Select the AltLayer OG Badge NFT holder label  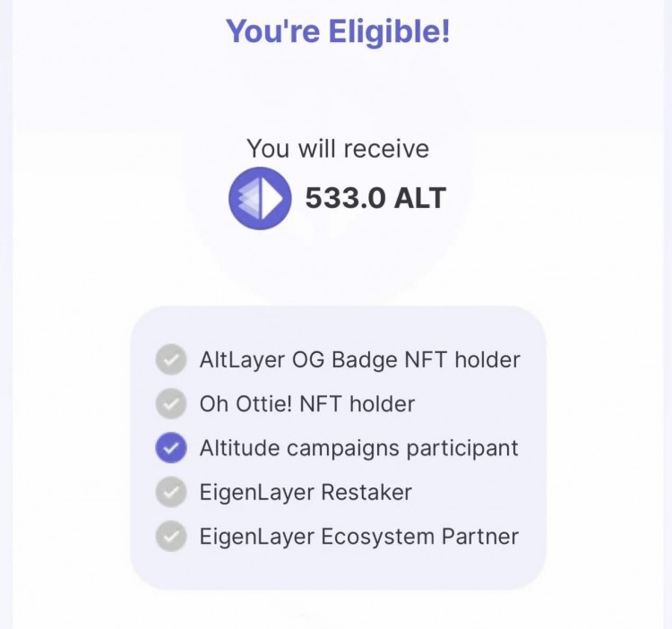coord(359,360)
